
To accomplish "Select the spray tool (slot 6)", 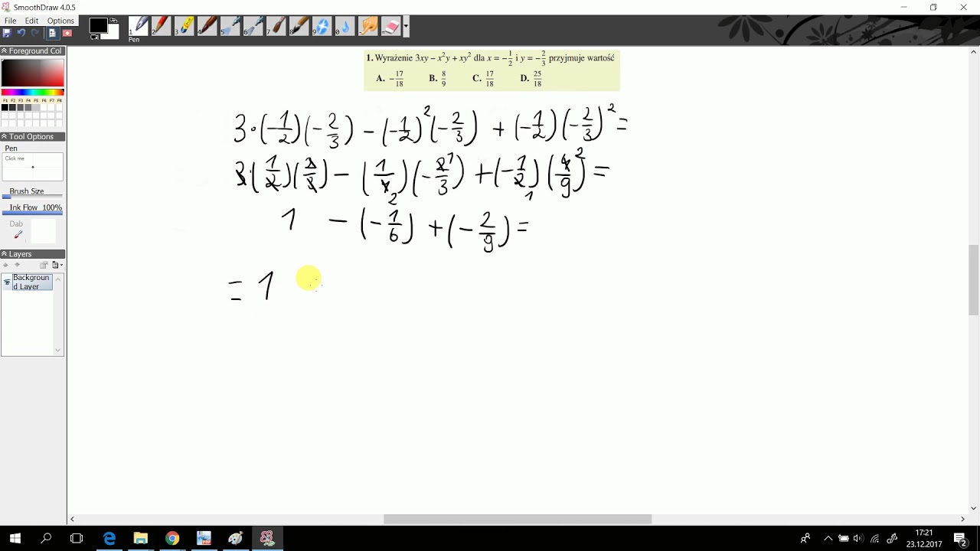I will point(253,26).
